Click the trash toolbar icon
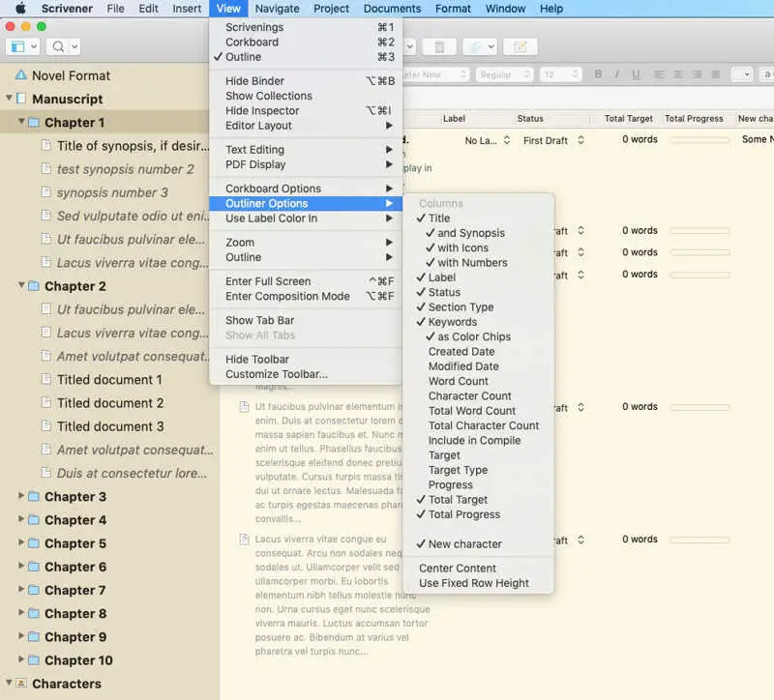 click(x=439, y=46)
